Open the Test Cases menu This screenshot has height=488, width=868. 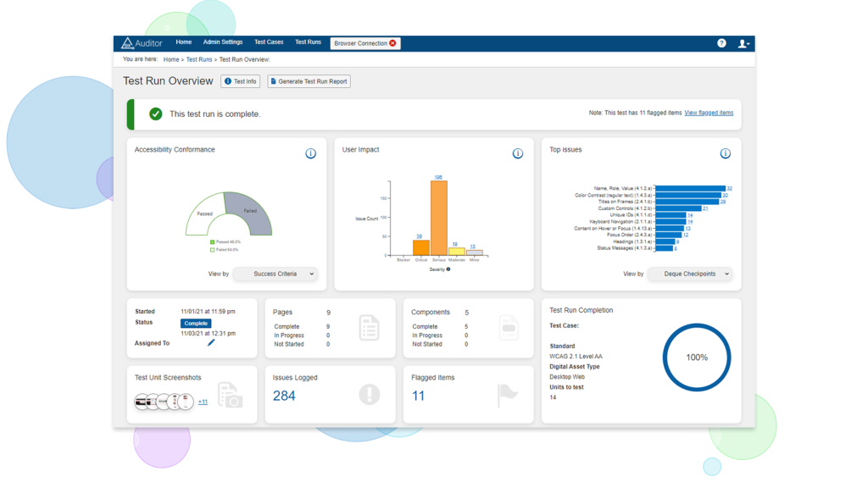point(269,42)
